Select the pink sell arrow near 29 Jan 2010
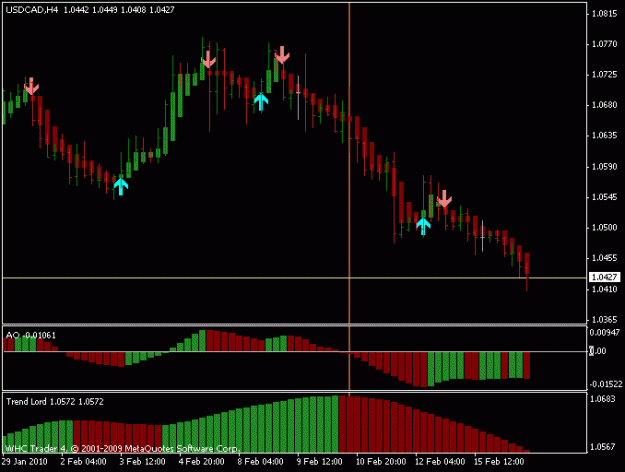 click(x=31, y=86)
